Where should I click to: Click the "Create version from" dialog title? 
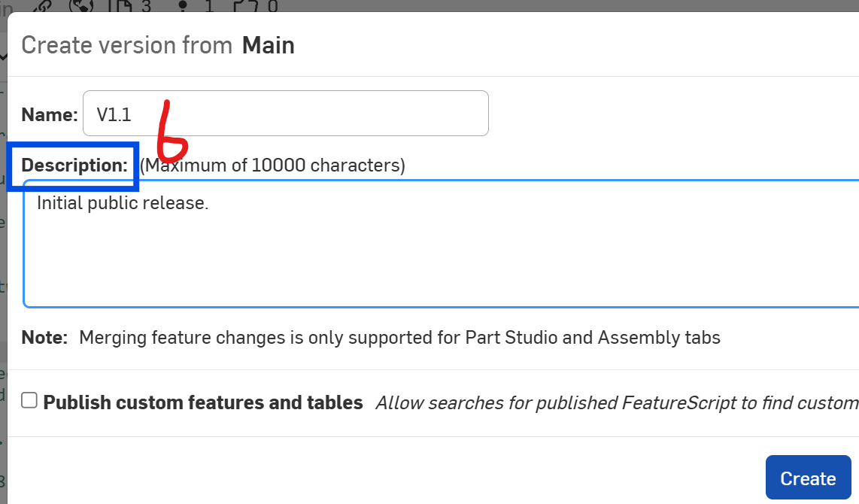[126, 46]
